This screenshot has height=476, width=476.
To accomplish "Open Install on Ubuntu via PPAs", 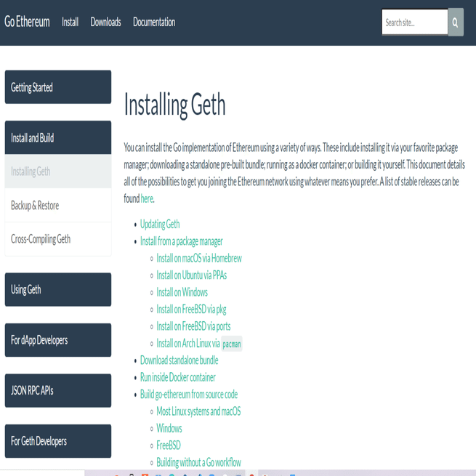I will [x=192, y=275].
